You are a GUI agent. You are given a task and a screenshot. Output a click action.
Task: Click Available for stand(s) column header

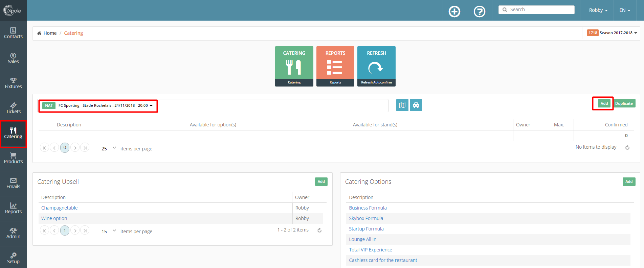click(375, 125)
